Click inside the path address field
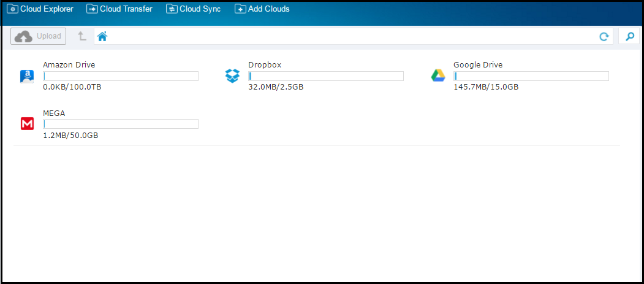The width and height of the screenshot is (644, 284). 349,37
